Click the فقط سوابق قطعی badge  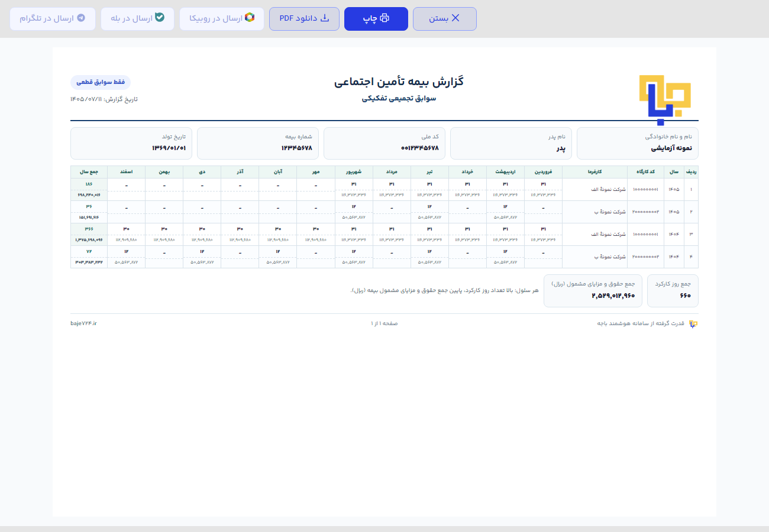(x=101, y=82)
